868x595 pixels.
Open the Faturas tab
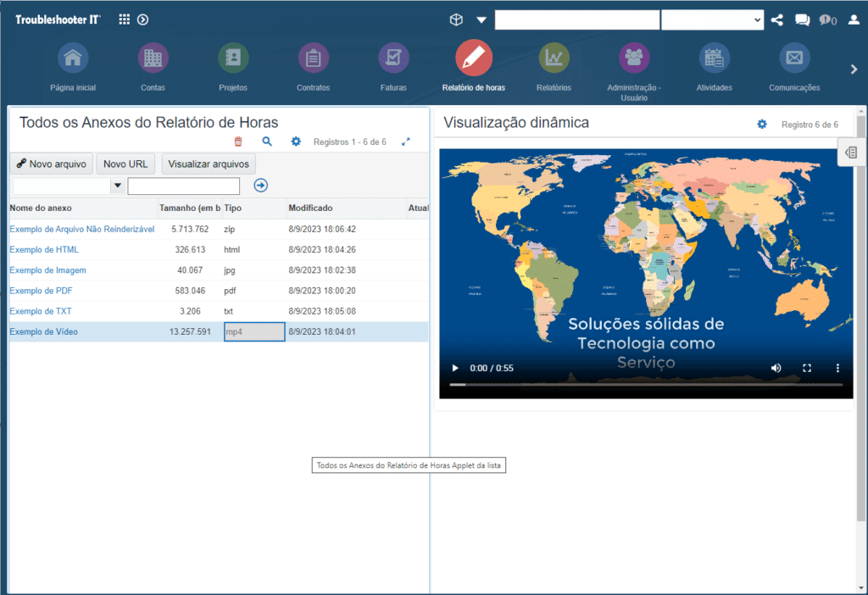[x=393, y=66]
